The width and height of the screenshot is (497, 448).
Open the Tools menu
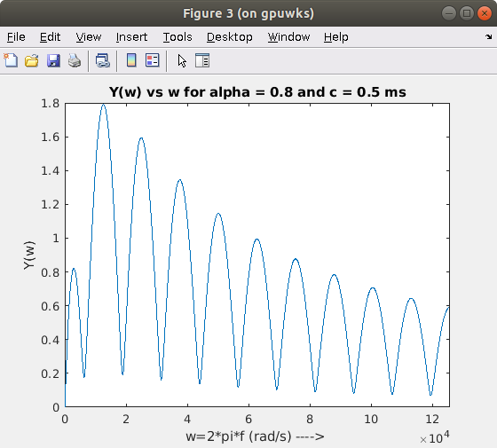coord(177,37)
